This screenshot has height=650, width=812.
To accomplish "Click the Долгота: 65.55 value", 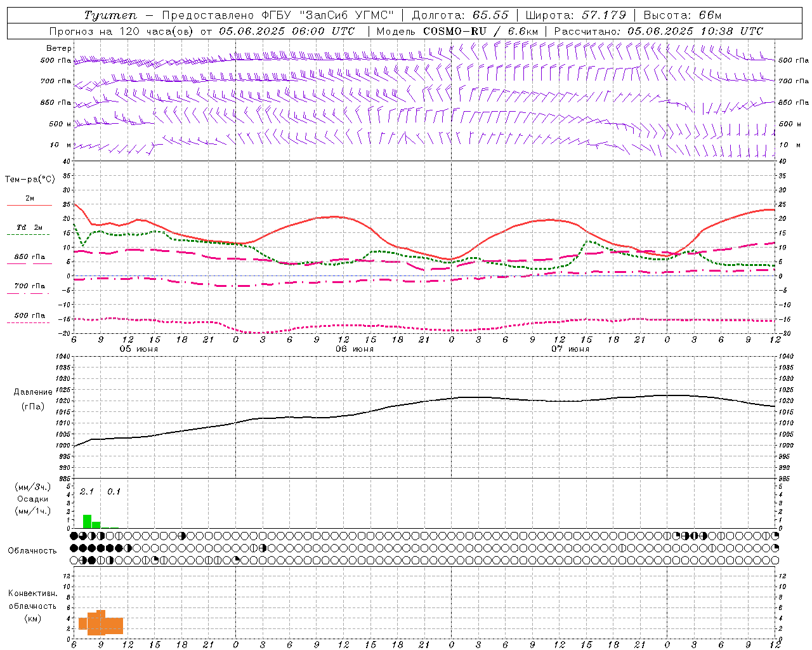I will [461, 15].
